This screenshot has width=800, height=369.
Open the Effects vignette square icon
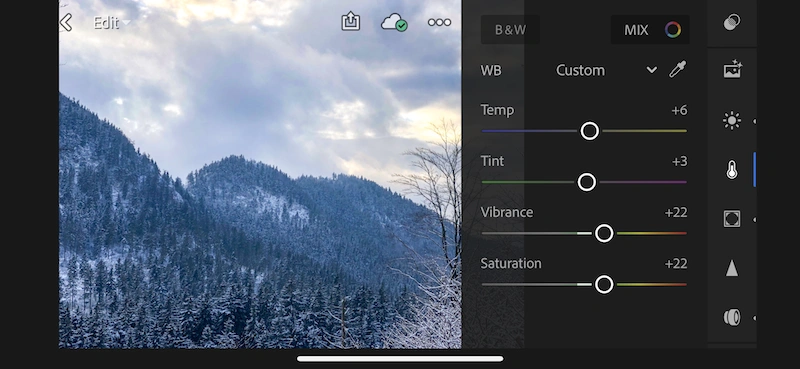pyautogui.click(x=732, y=219)
